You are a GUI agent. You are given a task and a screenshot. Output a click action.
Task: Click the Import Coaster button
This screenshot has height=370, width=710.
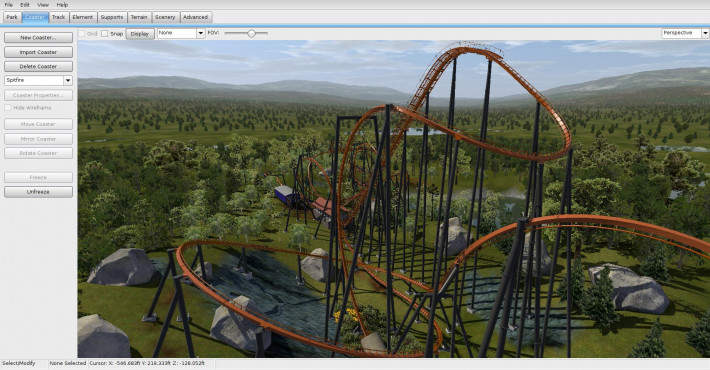pyautogui.click(x=38, y=52)
